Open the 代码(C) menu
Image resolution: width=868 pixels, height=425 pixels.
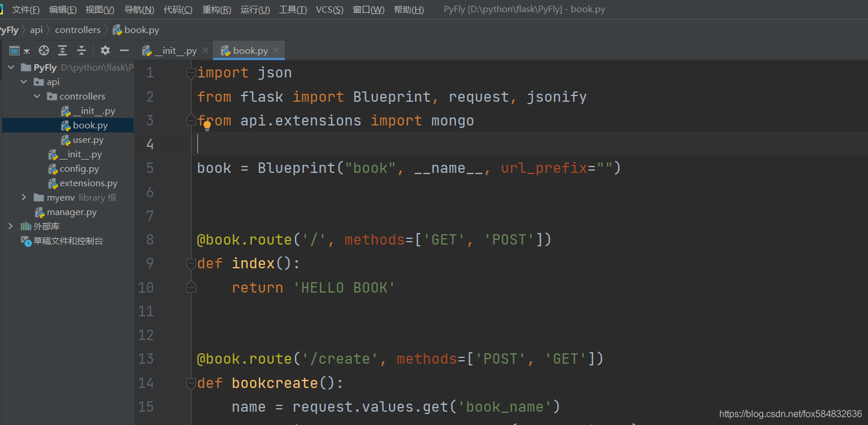click(178, 10)
